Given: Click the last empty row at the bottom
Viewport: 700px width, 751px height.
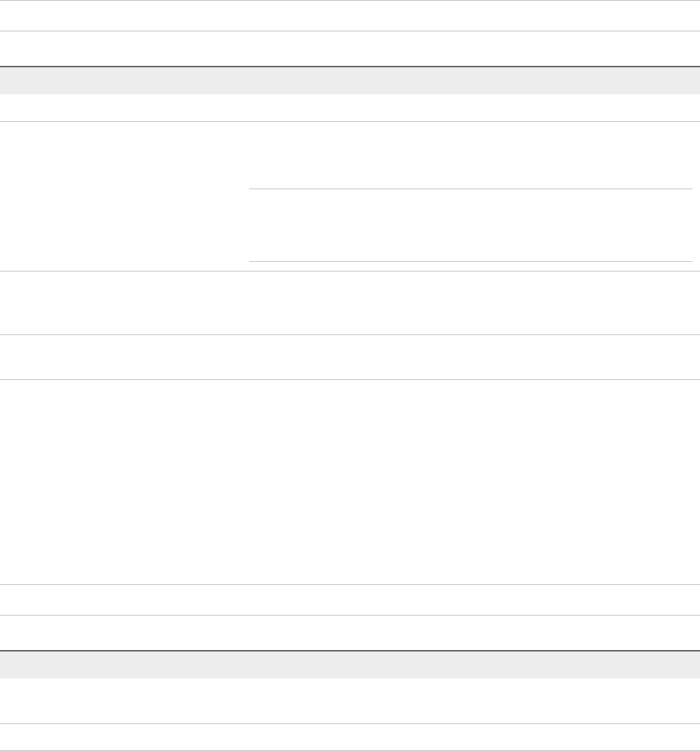Looking at the screenshot, I should 350,737.
